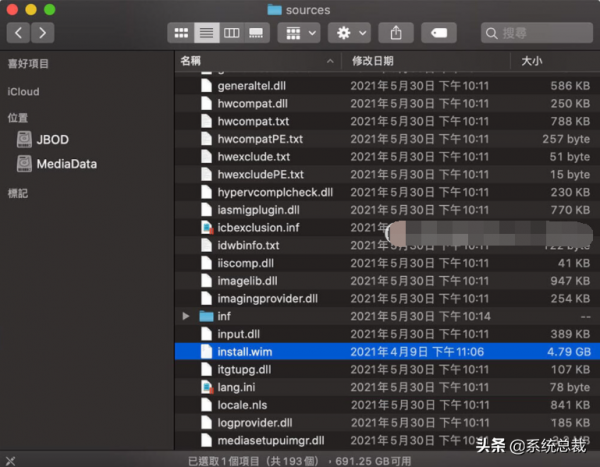600x467 pixels.
Task: Click the 947 KB size value
Action: pos(570,281)
